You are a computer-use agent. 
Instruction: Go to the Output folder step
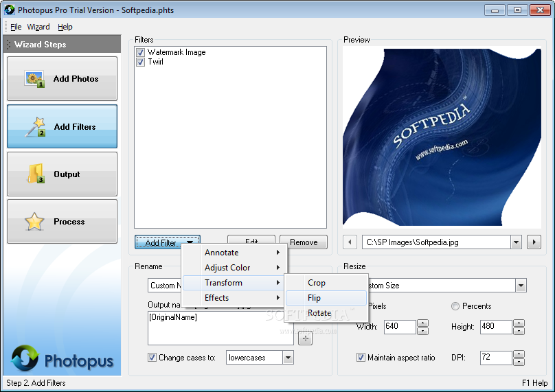tap(62, 174)
